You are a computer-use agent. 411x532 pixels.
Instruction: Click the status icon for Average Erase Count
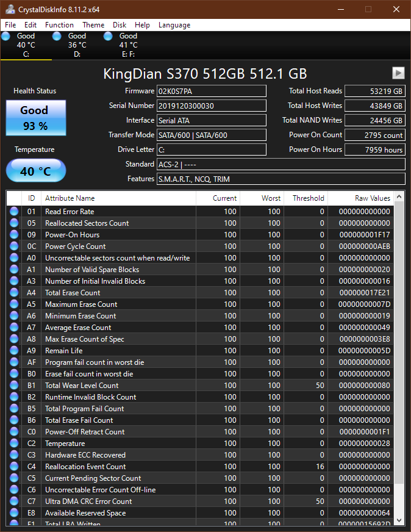coord(14,328)
